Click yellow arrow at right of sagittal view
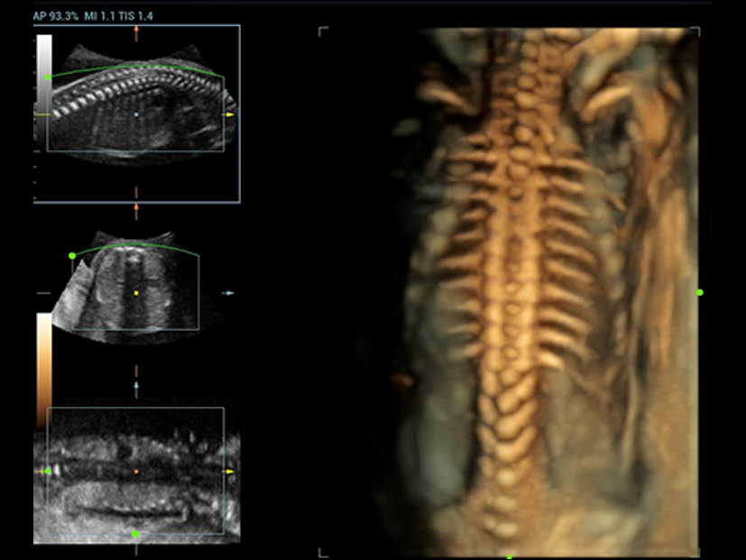This screenshot has width=746, height=560. click(x=230, y=115)
